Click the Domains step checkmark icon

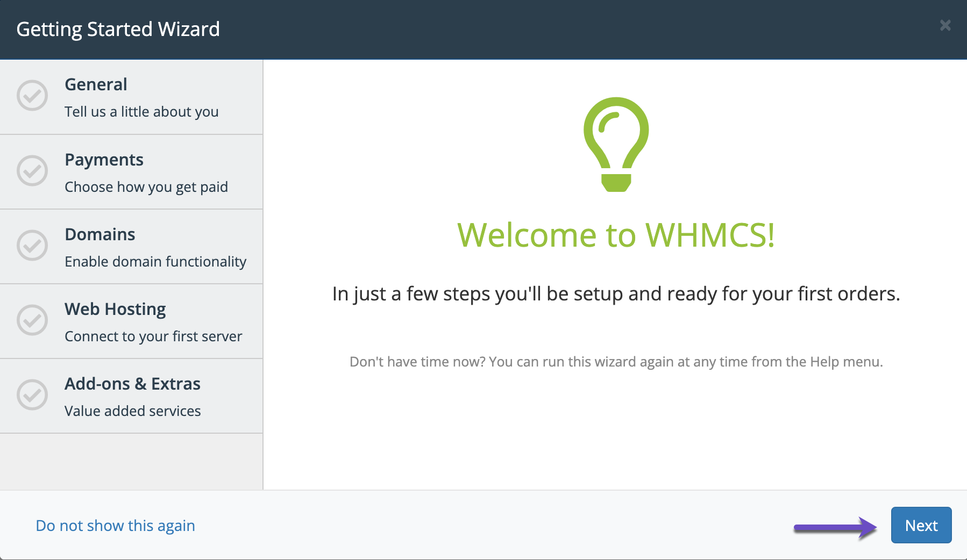32,246
